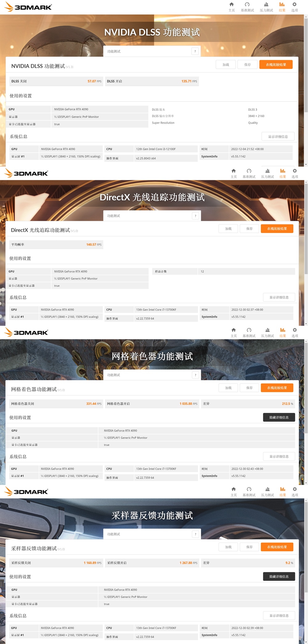The image size is (308, 644).
Task: Click 加载 in DirectX 光线追踪功能测试 panel
Action: coord(228,229)
